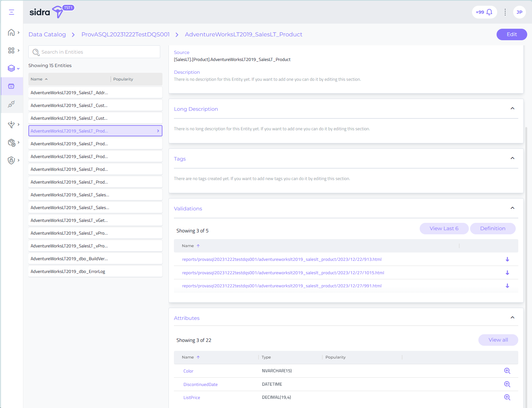Click the magnifier icon for Color attribute
Image resolution: width=532 pixels, height=408 pixels.
507,371
